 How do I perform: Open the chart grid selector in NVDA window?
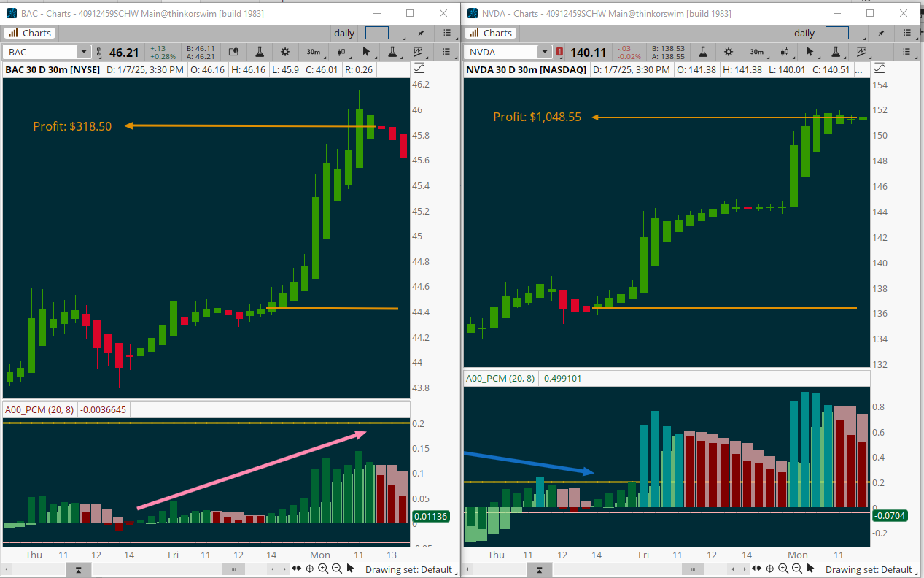tap(837, 33)
